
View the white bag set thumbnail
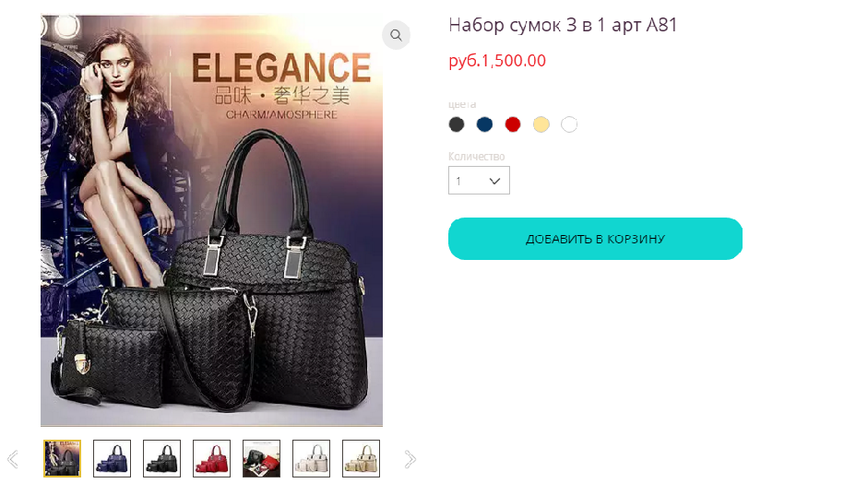point(312,458)
